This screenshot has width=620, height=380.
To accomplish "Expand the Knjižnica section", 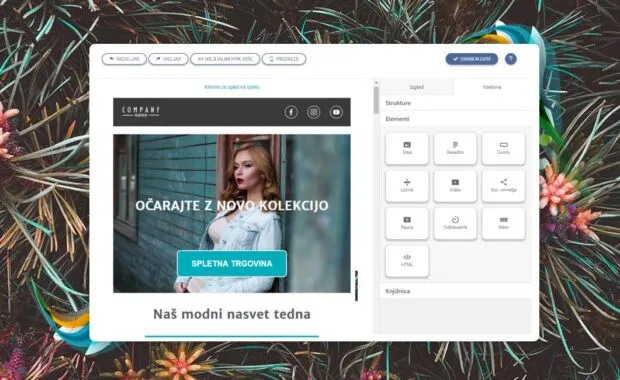I will click(x=456, y=291).
